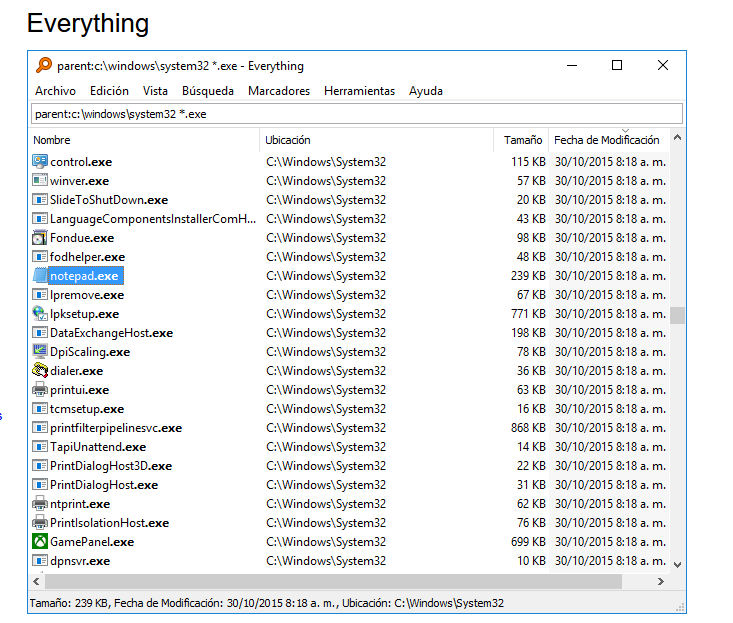The image size is (733, 623).
Task: Click the vertical scrollbar down arrow
Action: [x=677, y=565]
